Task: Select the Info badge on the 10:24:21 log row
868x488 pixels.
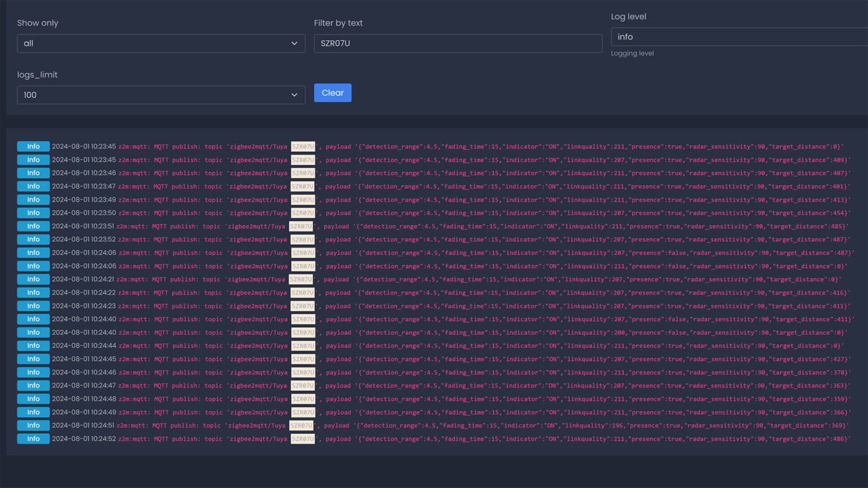Action: click(33, 280)
